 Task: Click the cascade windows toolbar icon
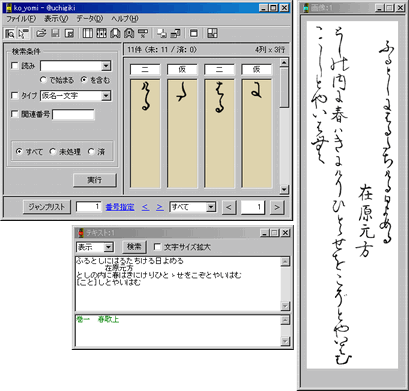coord(175,33)
